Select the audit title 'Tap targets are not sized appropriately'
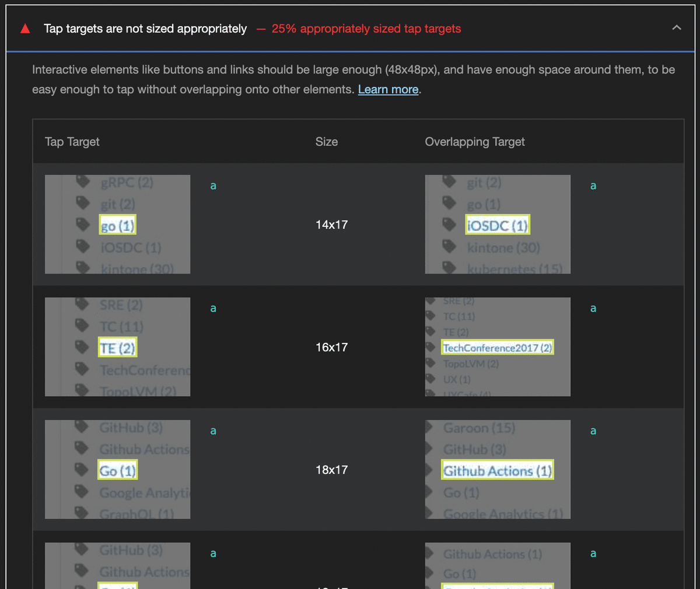This screenshot has width=700, height=589. point(145,29)
